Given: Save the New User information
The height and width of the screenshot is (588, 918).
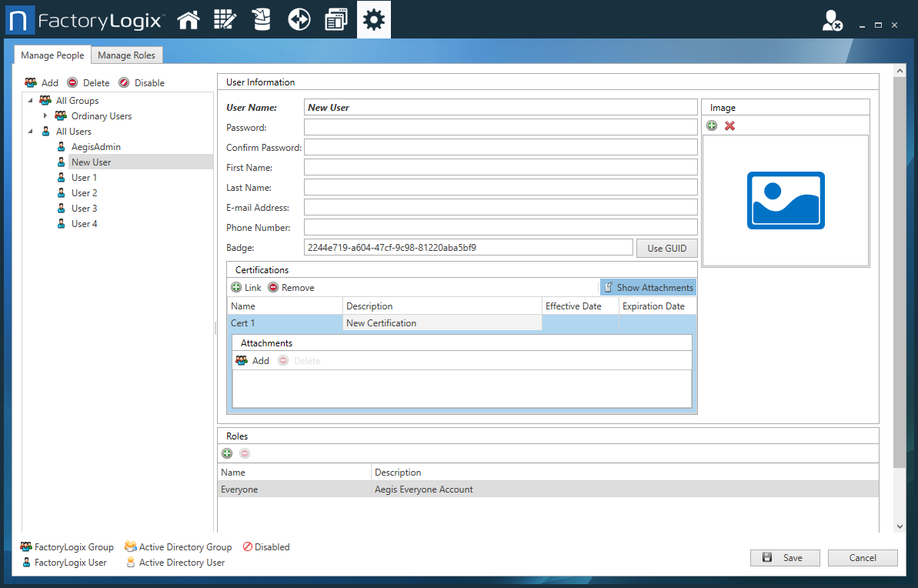Looking at the screenshot, I should [785, 557].
